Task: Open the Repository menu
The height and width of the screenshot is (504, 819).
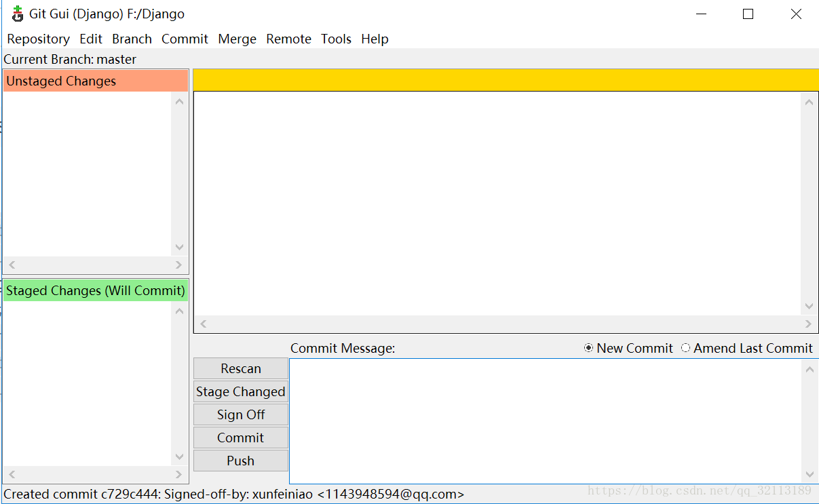Action: tap(38, 39)
